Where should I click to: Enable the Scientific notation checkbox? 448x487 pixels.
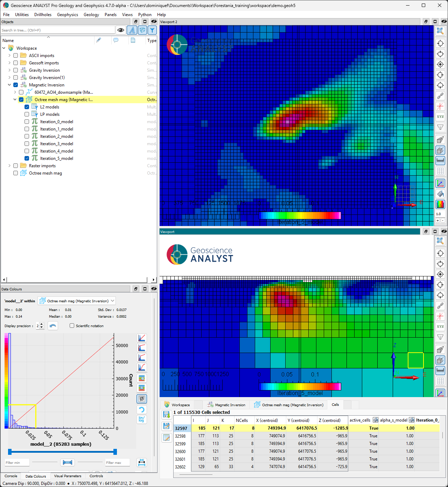[72, 326]
